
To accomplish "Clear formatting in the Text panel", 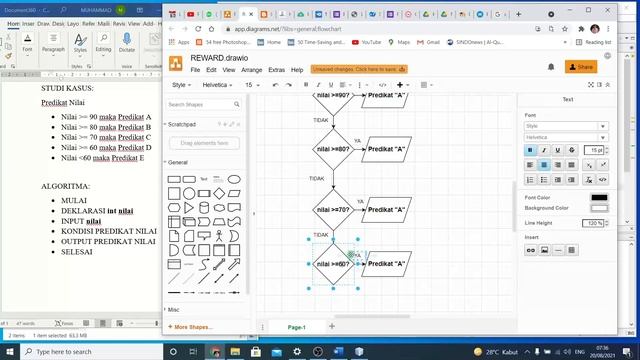I will pyautogui.click(x=589, y=180).
